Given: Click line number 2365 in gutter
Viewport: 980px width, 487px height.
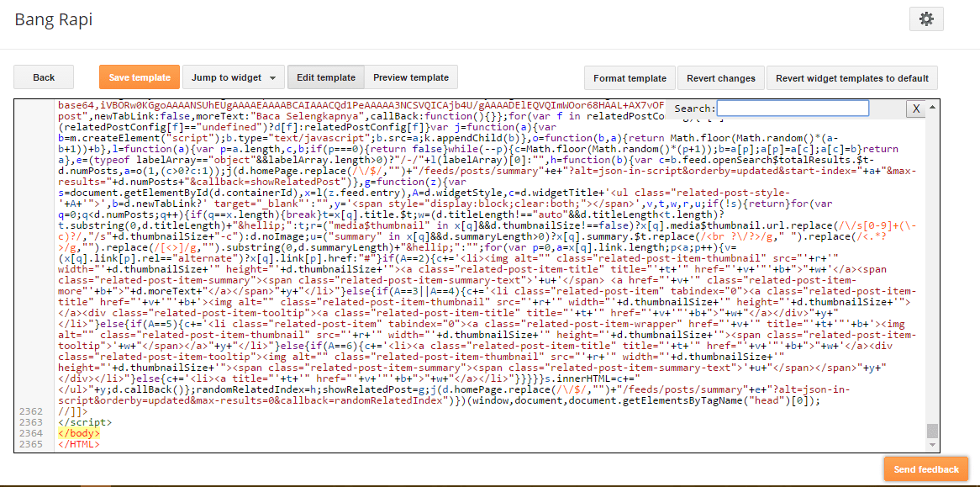Looking at the screenshot, I should click(30, 444).
